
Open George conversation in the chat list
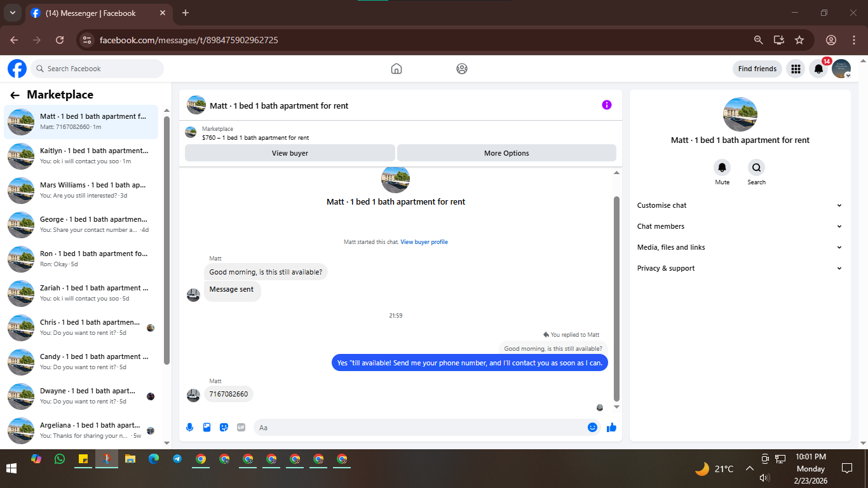(81, 224)
